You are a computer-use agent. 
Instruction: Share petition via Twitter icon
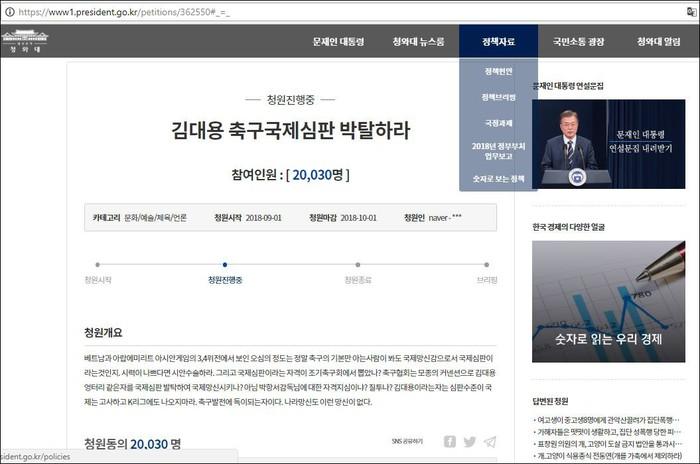pos(469,441)
